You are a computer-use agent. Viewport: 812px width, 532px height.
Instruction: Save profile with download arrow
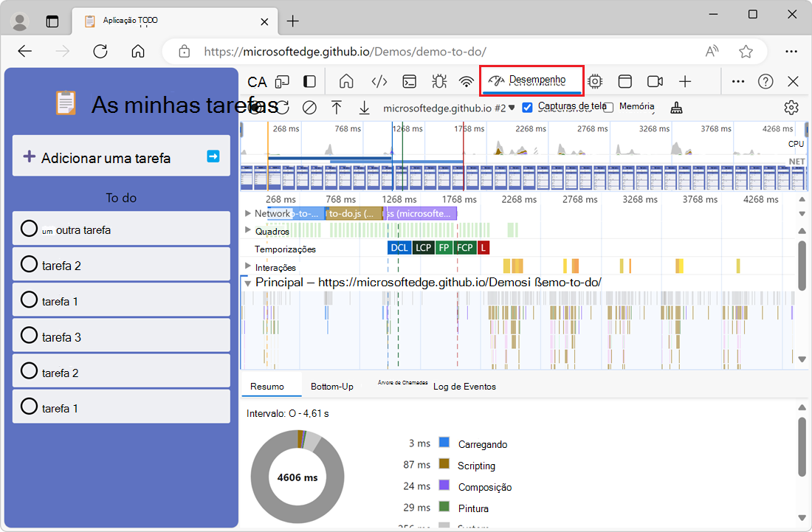pyautogui.click(x=365, y=108)
